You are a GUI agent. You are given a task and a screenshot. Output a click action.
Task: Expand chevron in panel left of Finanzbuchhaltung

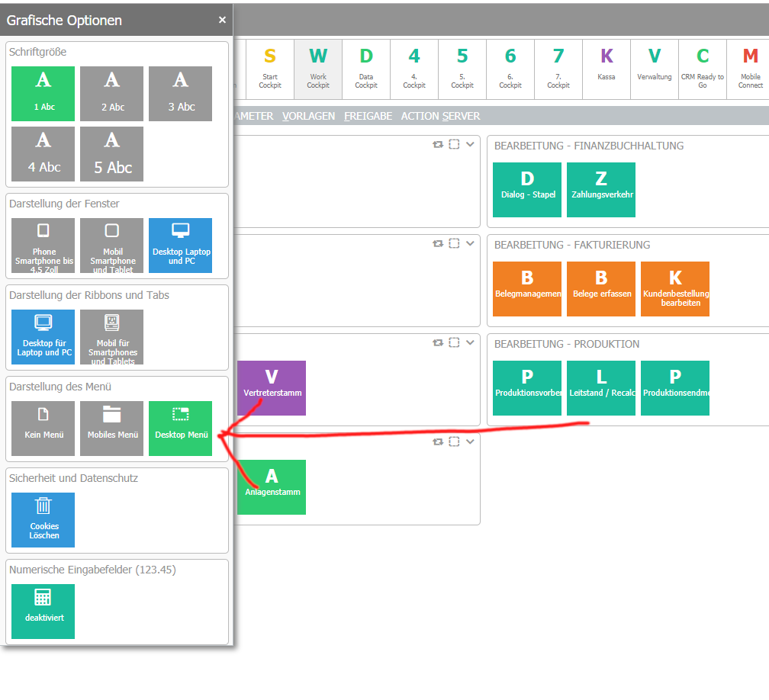coord(470,144)
